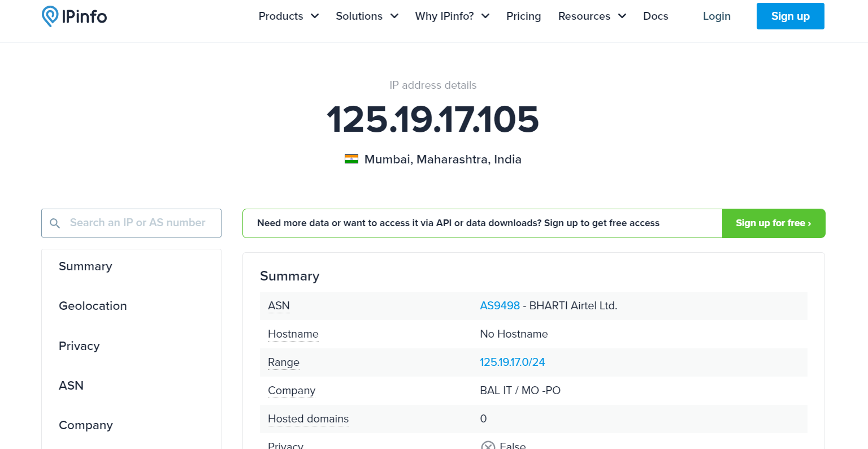Click the search magnifier icon

click(x=55, y=223)
